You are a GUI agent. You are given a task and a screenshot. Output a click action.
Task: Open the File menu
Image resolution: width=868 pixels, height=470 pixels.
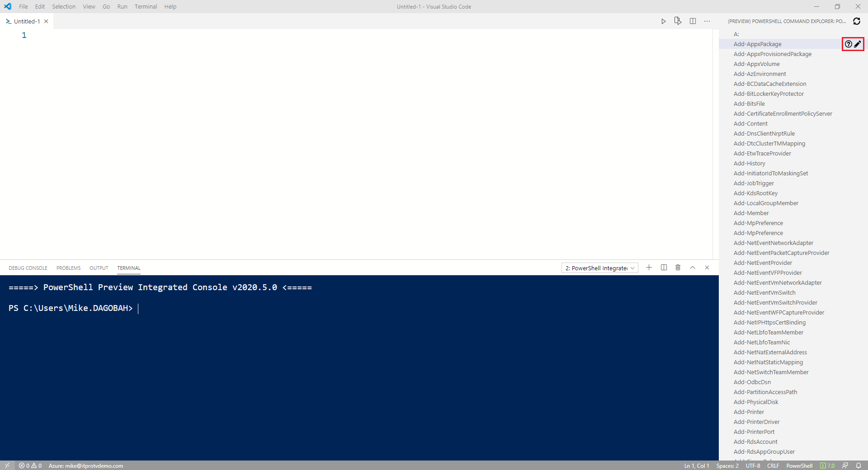pyautogui.click(x=24, y=6)
